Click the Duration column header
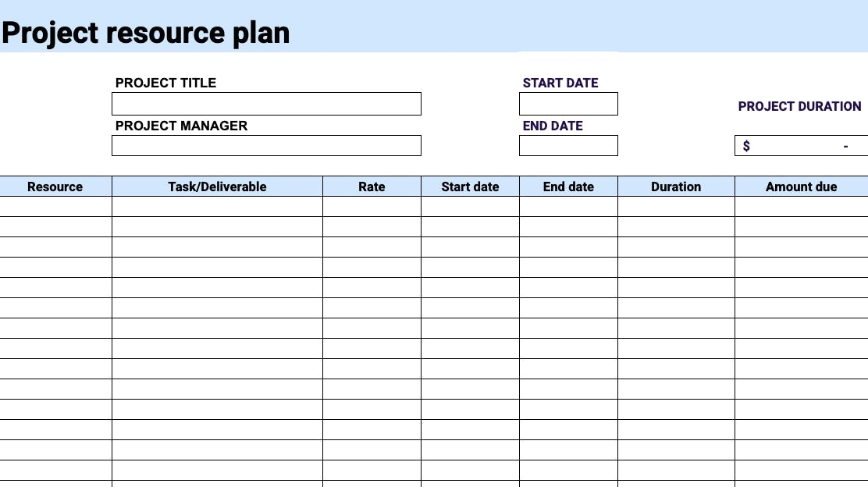 (676, 187)
